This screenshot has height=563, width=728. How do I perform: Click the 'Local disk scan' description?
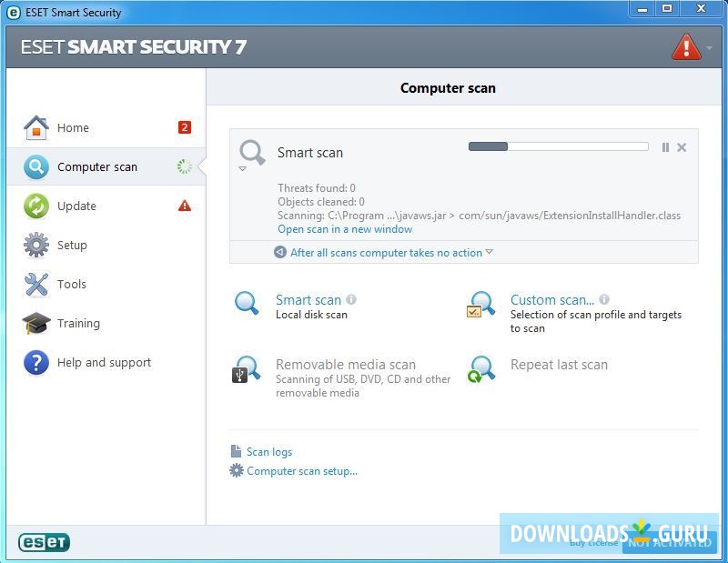click(311, 315)
